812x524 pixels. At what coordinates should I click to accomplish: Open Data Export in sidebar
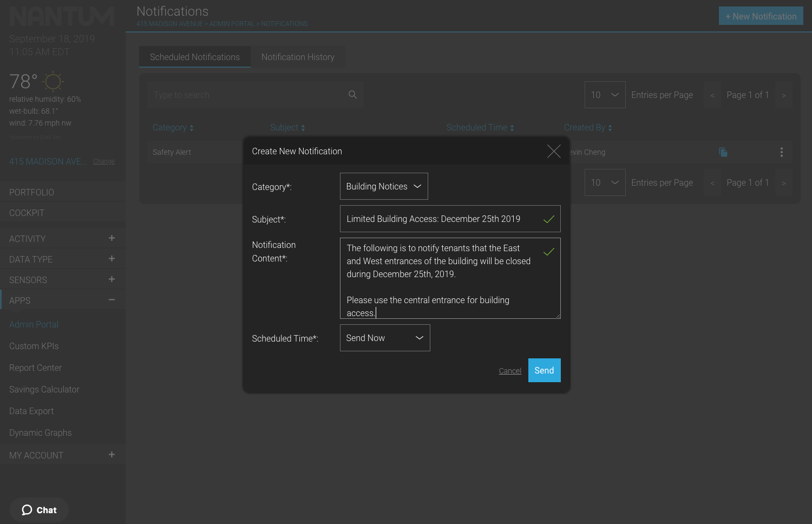[31, 411]
